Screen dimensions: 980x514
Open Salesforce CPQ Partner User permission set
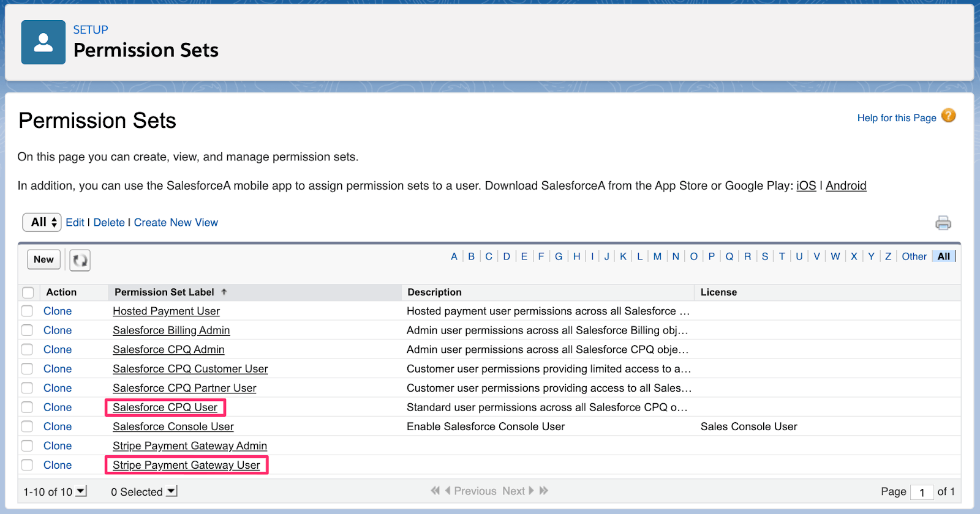[x=184, y=388]
